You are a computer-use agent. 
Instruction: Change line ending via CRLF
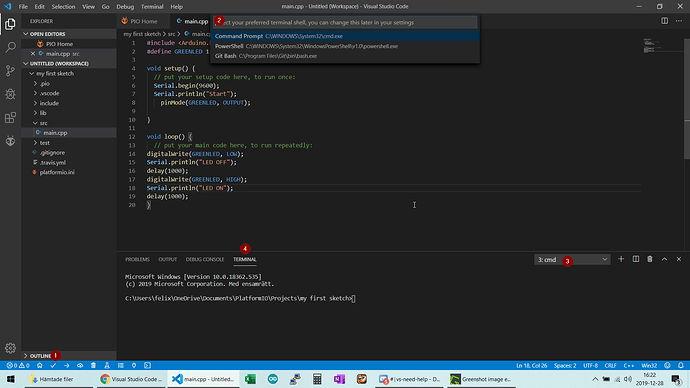[x=611, y=366]
